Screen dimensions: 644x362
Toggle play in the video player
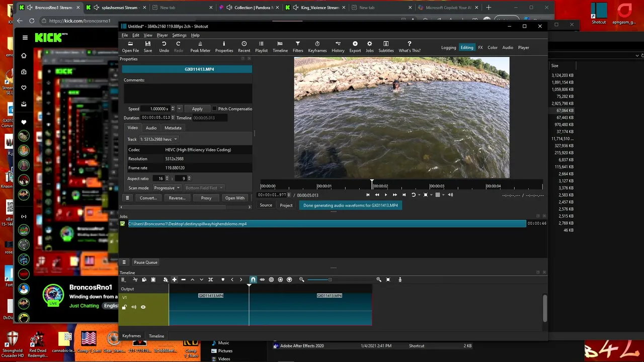click(386, 195)
